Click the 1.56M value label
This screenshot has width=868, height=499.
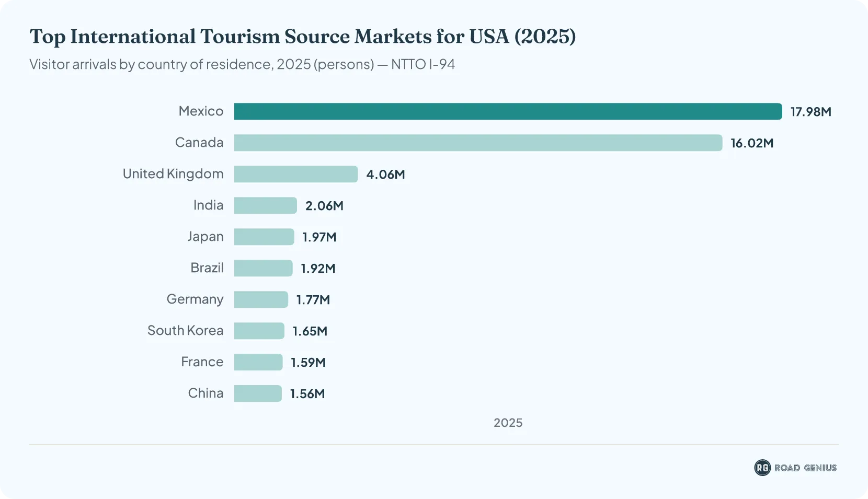pos(307,394)
